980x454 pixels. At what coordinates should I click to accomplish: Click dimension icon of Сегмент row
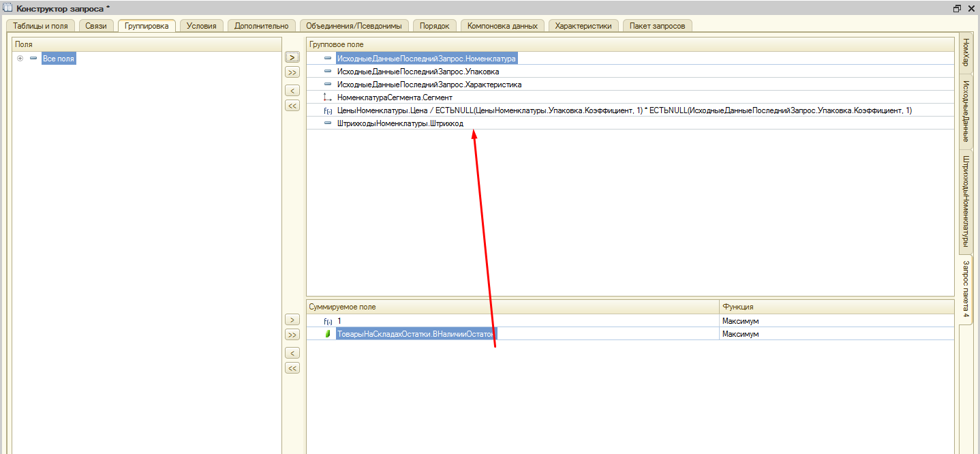328,97
